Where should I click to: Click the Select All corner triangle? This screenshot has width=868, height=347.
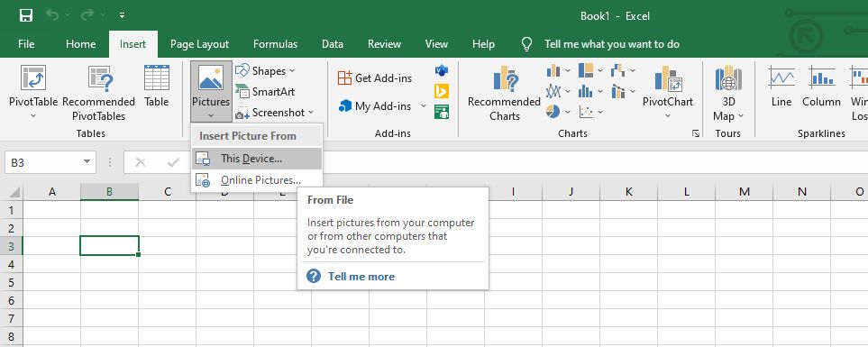14,192
